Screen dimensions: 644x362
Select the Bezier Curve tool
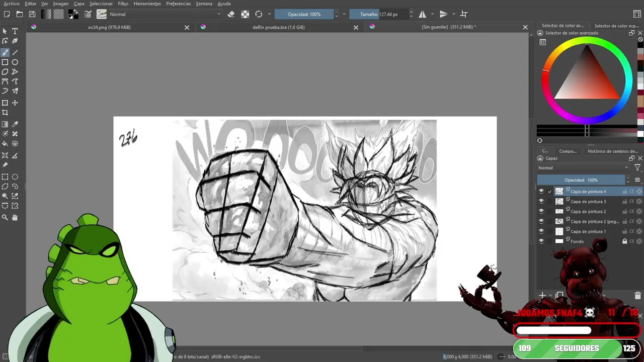tap(5, 81)
